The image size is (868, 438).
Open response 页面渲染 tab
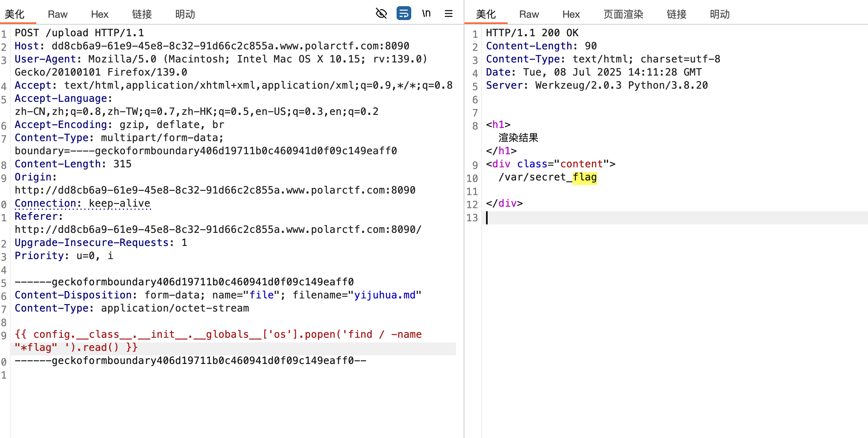click(623, 14)
